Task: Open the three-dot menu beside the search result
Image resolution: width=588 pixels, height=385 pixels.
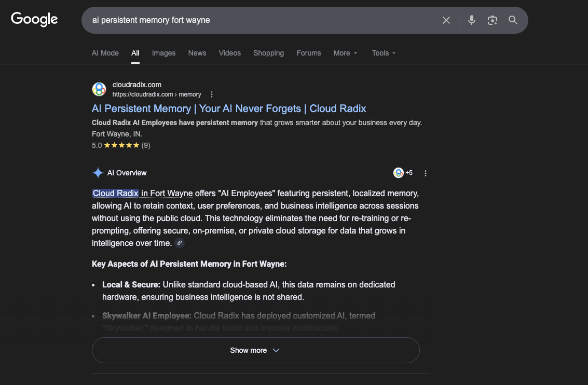Action: [212, 94]
